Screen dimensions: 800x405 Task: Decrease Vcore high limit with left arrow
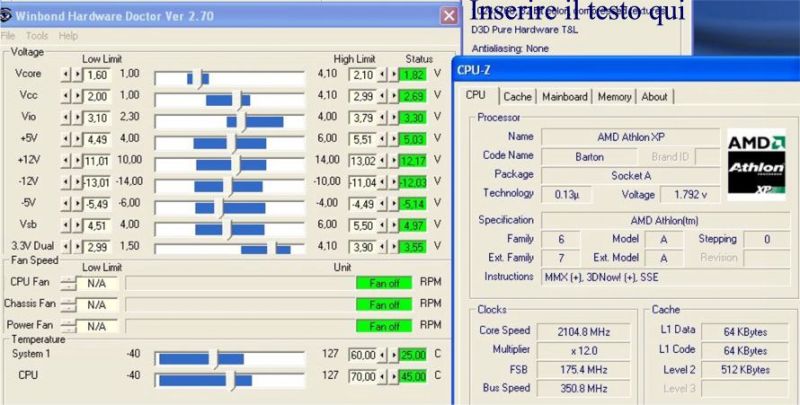click(x=382, y=75)
